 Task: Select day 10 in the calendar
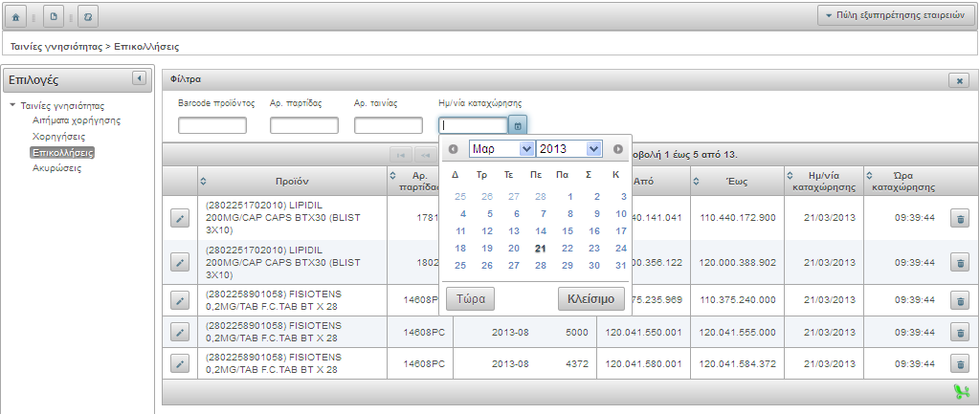[x=620, y=213]
